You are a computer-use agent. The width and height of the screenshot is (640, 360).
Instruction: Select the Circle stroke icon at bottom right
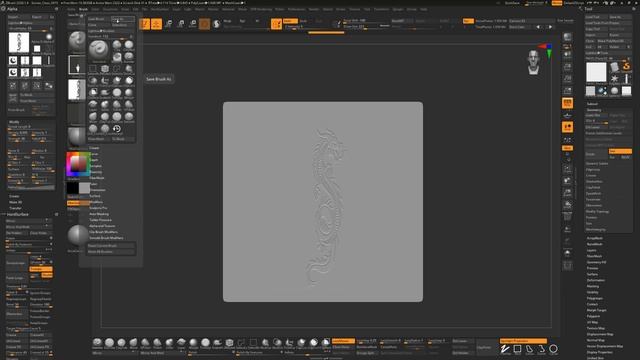(553, 349)
